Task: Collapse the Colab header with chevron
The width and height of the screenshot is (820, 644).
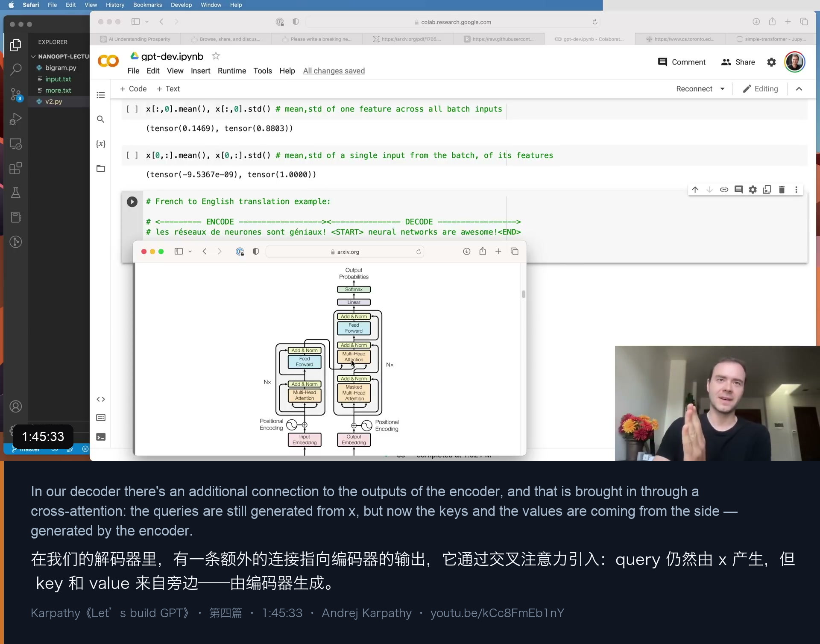Action: (x=799, y=89)
